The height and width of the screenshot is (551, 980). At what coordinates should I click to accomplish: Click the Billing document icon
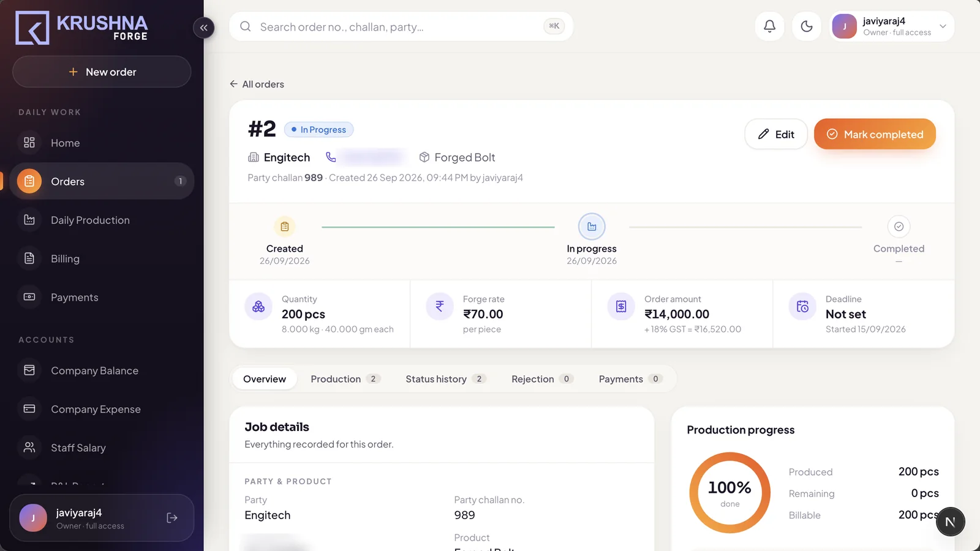[x=29, y=258]
